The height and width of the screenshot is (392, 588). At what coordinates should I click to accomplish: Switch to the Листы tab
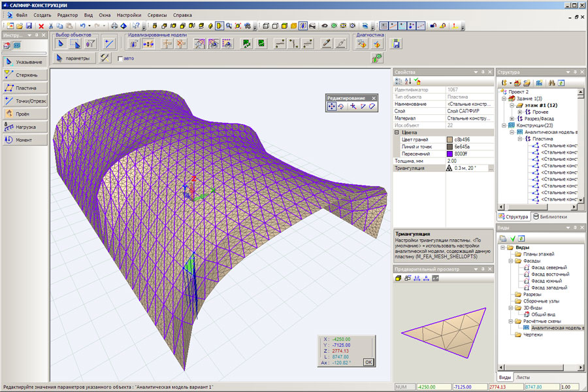pyautogui.click(x=523, y=377)
